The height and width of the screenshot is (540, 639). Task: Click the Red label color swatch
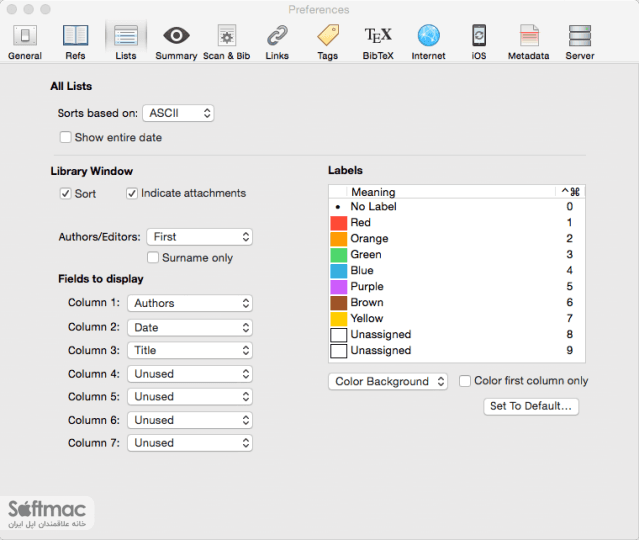click(338, 223)
